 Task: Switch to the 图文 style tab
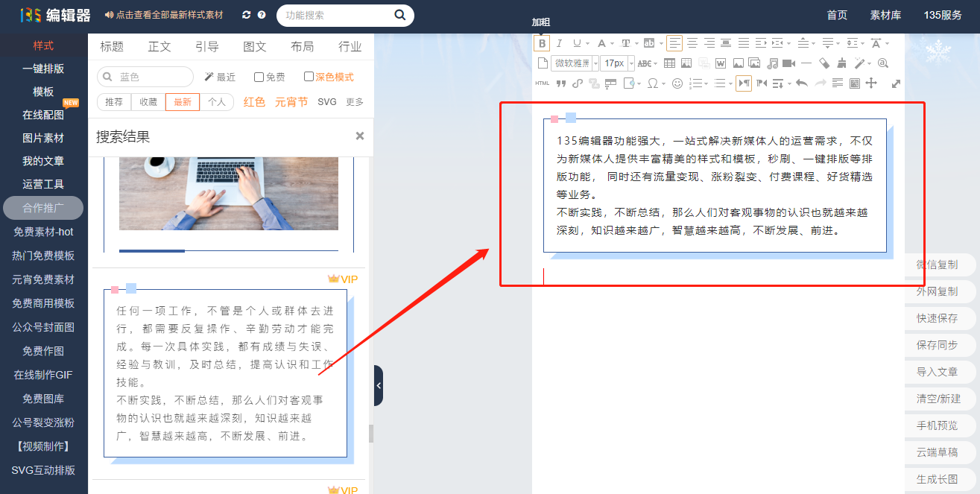click(255, 46)
